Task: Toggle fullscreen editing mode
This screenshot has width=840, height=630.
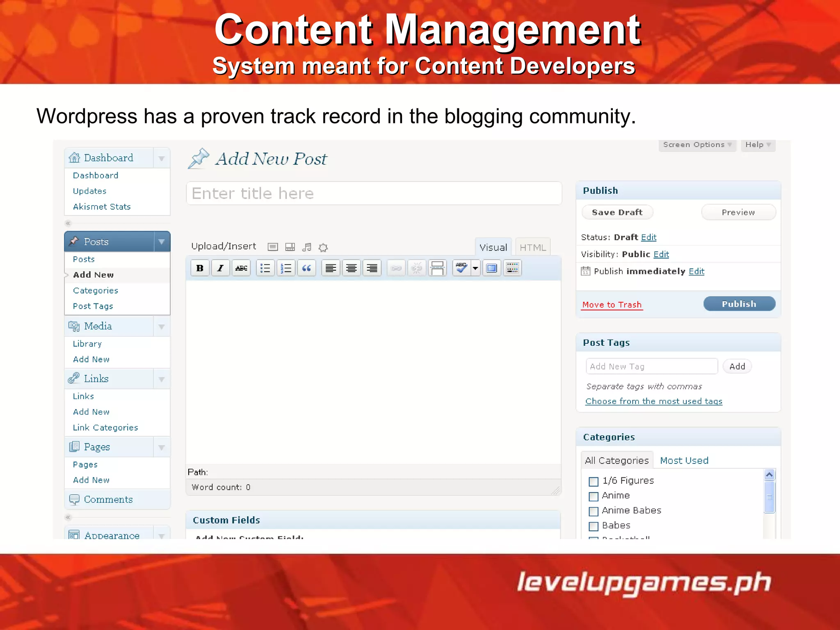Action: click(491, 268)
